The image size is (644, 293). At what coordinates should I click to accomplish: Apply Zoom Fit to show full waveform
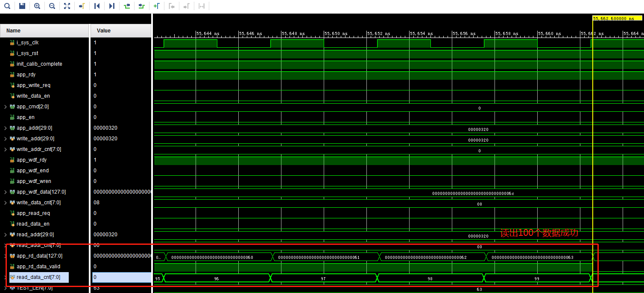(x=67, y=6)
